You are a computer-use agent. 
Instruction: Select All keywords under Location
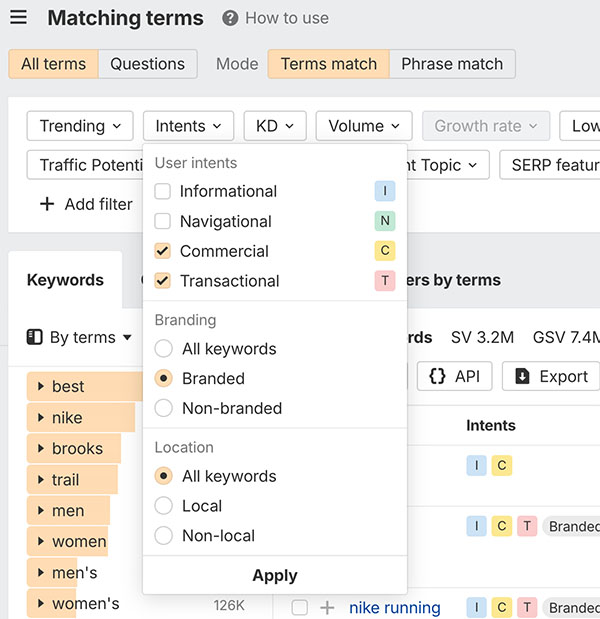tap(163, 476)
